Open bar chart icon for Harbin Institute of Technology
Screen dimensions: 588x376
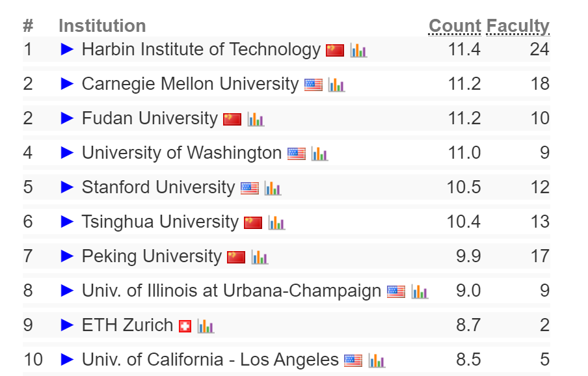click(x=358, y=50)
